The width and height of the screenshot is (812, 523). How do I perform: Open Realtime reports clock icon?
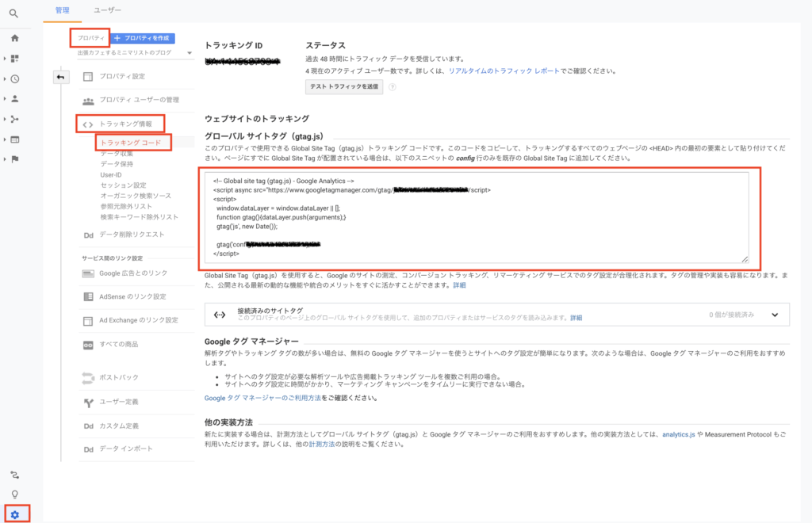14,79
